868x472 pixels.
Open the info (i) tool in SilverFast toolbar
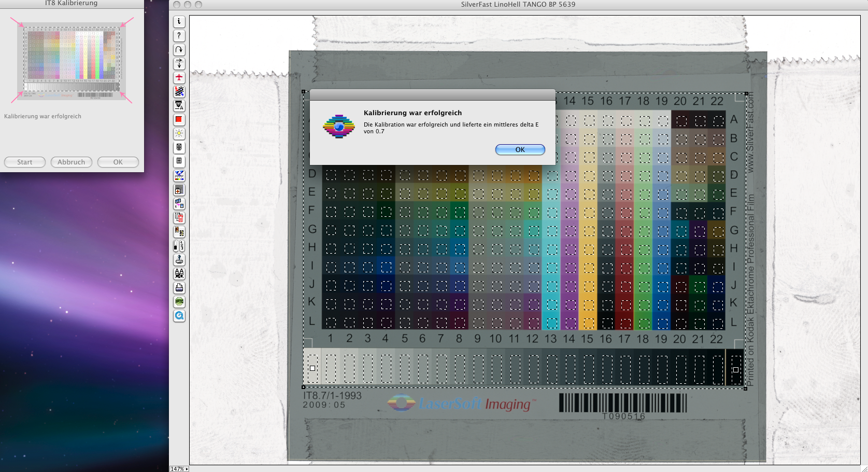pyautogui.click(x=179, y=21)
